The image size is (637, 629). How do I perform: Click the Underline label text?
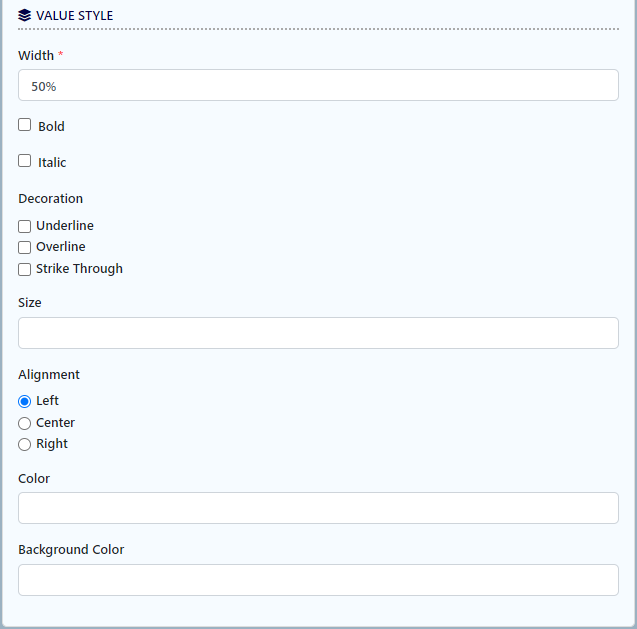pos(65,226)
